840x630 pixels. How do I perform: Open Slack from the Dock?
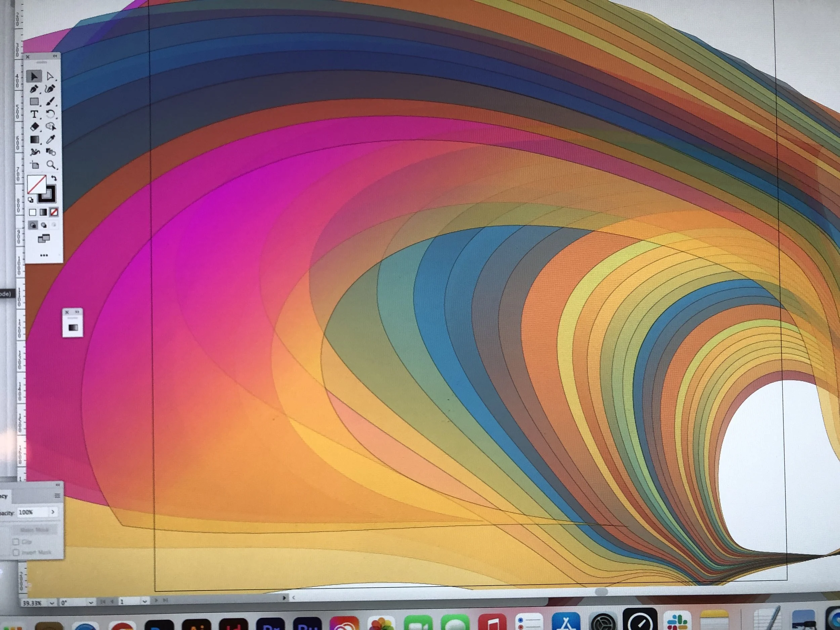click(677, 622)
